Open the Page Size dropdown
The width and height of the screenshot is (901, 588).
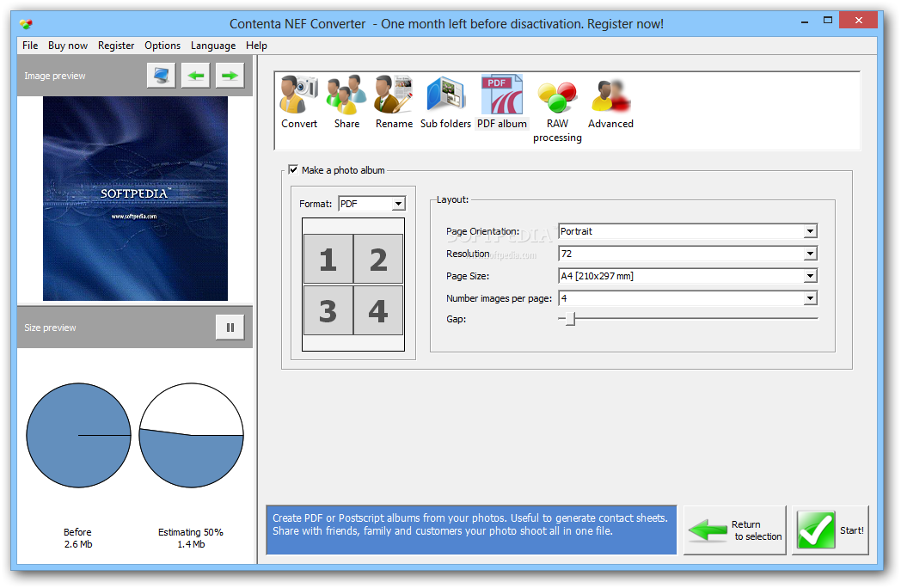point(688,276)
